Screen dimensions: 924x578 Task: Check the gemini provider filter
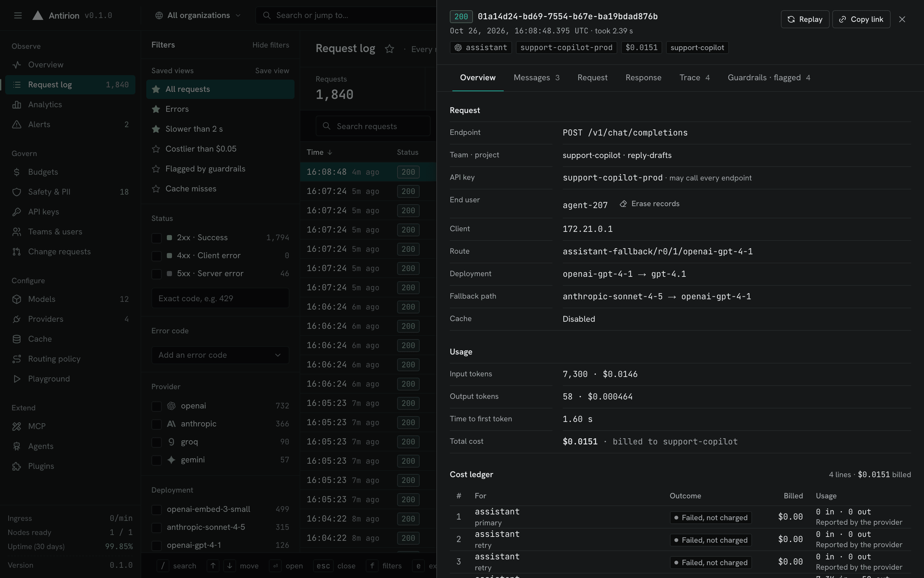[157, 460]
